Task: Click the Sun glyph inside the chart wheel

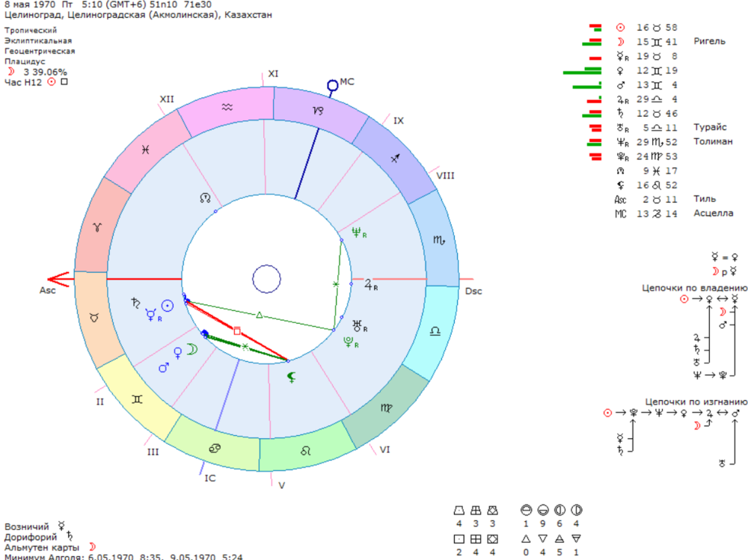Action: coord(168,306)
